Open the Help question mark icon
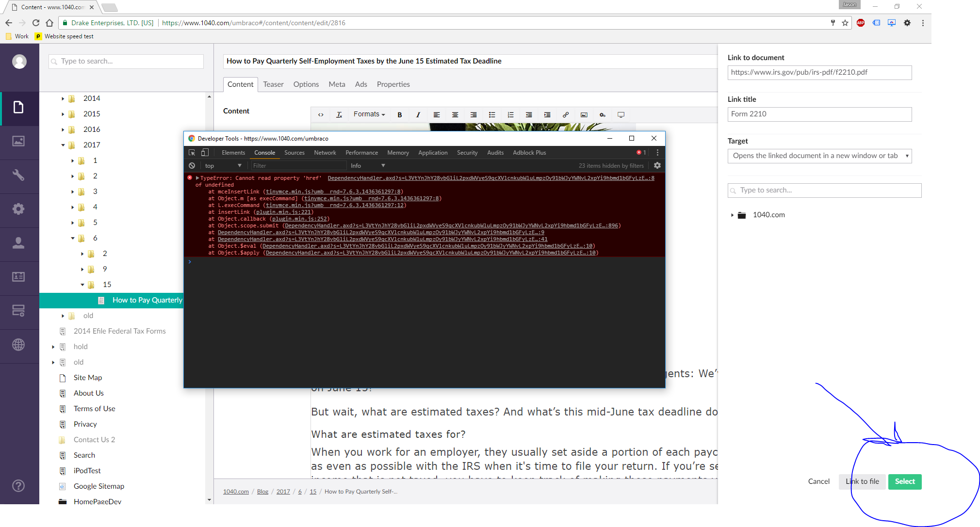Viewport: 980px width, 527px height. tap(18, 486)
